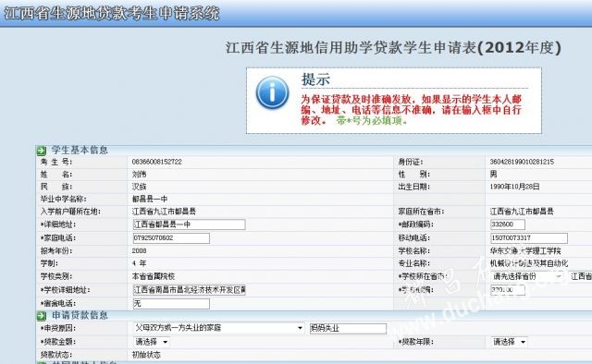Click green arrow icon beside 学生基本信息
This screenshot has height=364, width=592.
click(x=41, y=151)
